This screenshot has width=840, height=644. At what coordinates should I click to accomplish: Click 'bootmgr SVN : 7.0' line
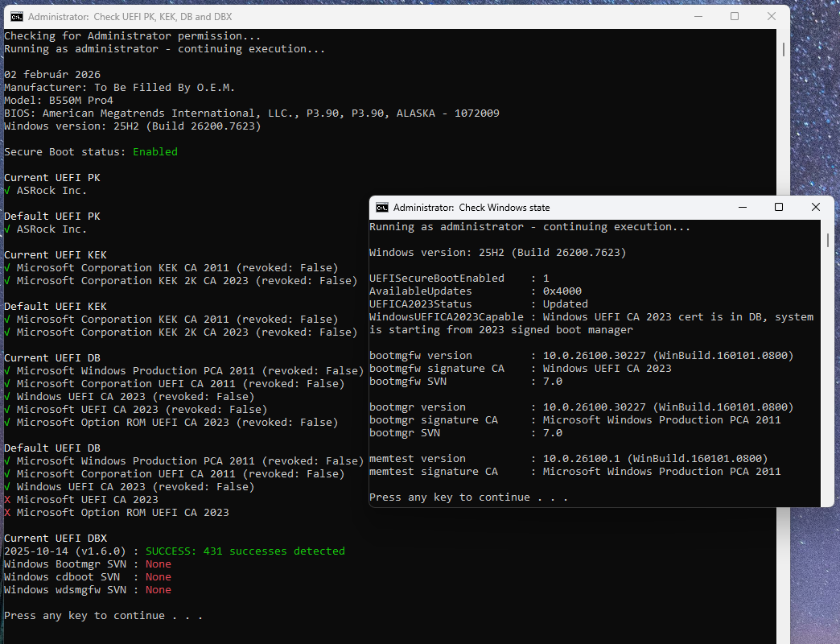point(466,432)
